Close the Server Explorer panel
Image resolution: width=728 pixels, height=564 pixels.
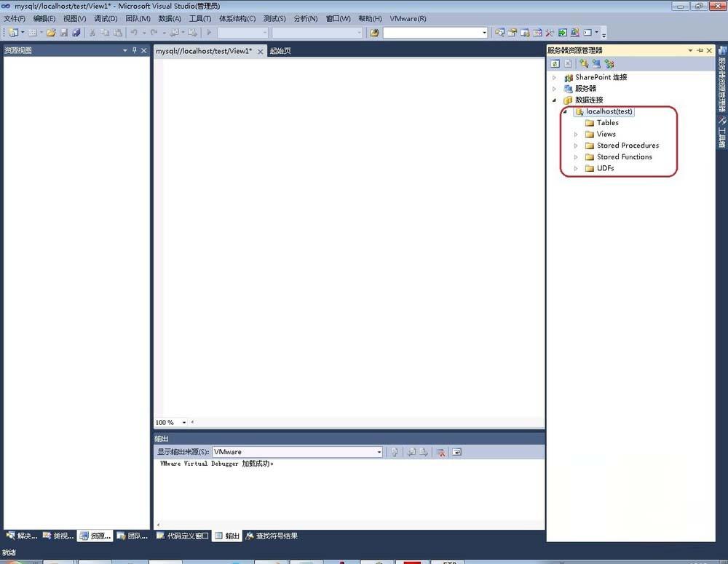point(709,50)
